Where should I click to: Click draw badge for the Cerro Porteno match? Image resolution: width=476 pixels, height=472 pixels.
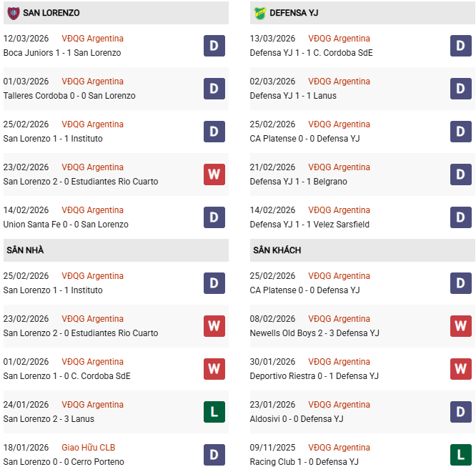[x=214, y=455]
